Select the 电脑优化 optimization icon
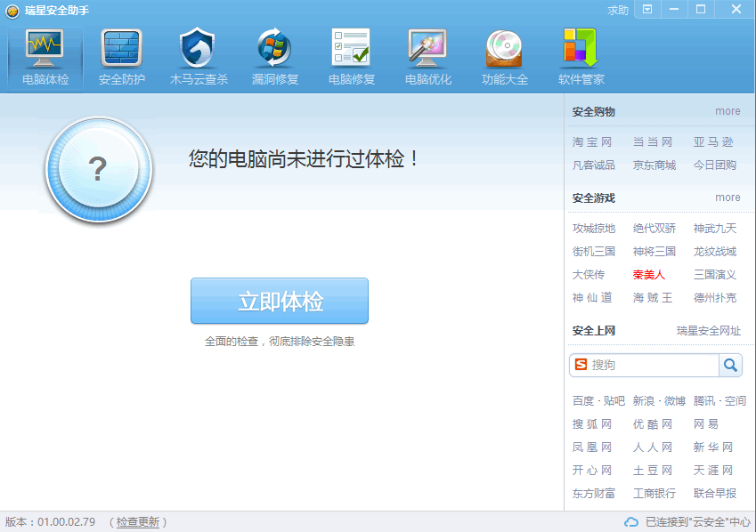 point(428,48)
